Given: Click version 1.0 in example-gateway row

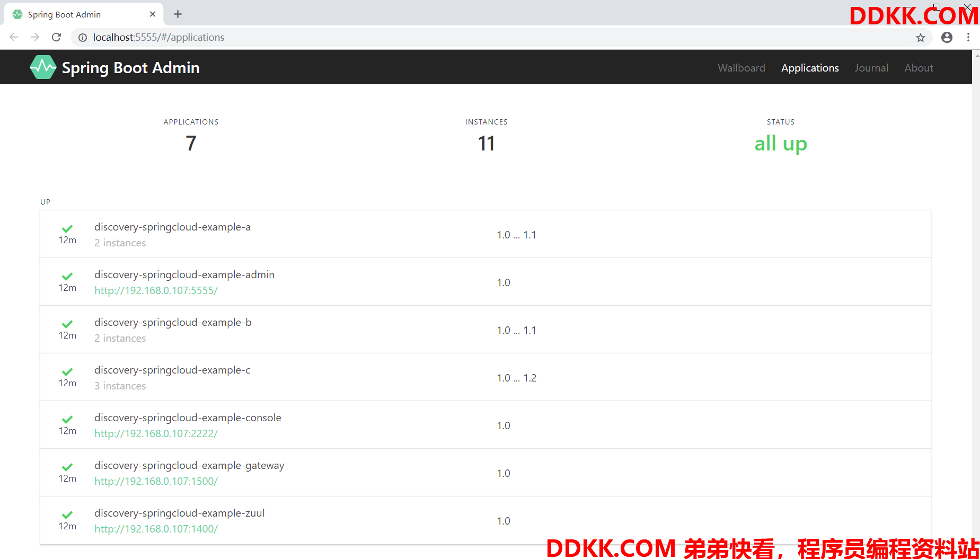Looking at the screenshot, I should coord(504,473).
